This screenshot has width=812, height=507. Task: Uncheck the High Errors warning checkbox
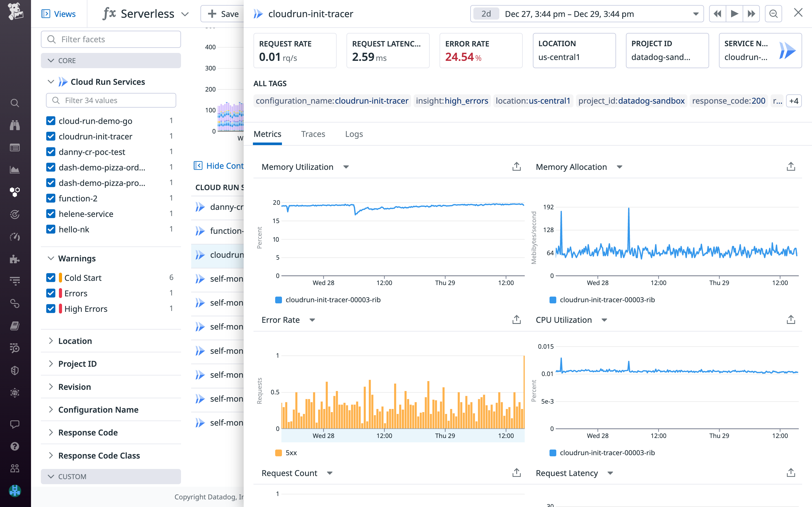51,308
